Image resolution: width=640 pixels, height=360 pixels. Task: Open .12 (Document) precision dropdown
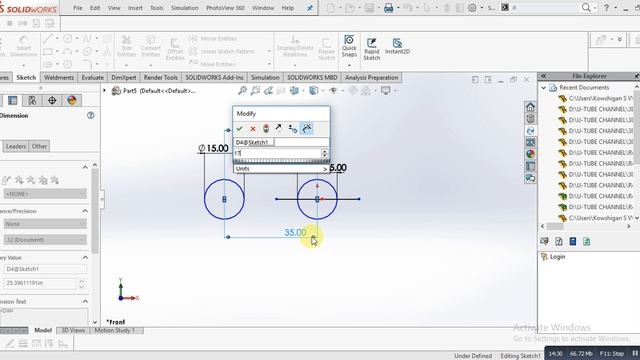pyautogui.click(x=45, y=240)
